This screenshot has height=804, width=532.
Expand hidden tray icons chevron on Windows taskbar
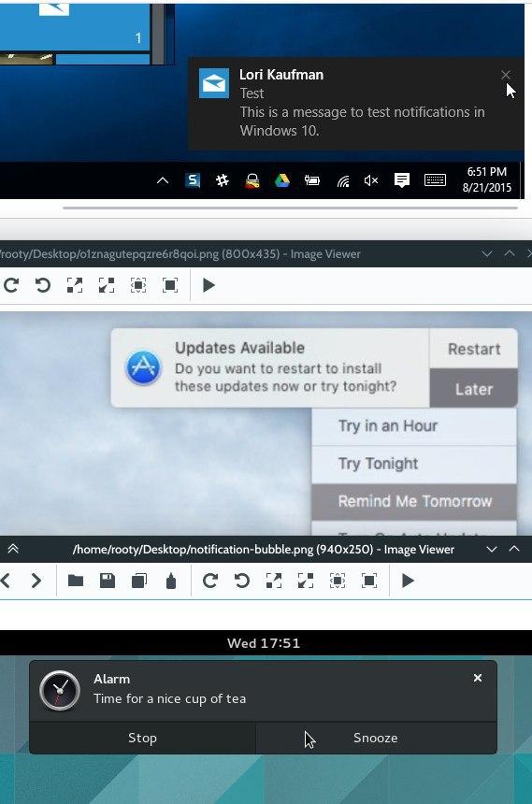pyautogui.click(x=163, y=180)
